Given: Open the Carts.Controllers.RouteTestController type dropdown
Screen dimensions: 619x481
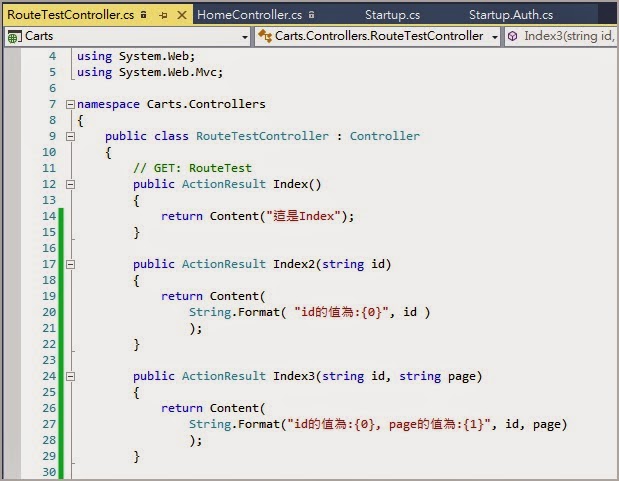Looking at the screenshot, I should point(495,37).
